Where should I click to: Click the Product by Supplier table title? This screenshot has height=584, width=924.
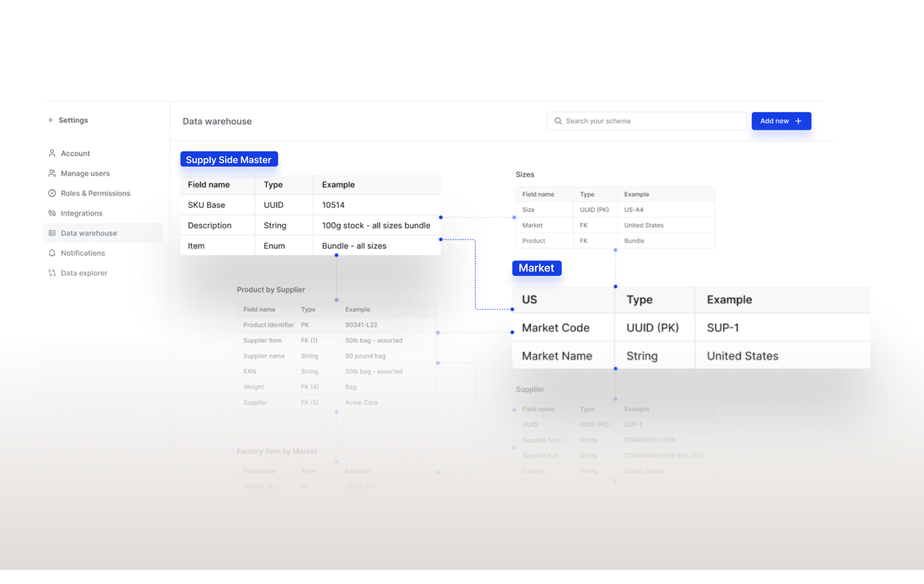pos(271,290)
